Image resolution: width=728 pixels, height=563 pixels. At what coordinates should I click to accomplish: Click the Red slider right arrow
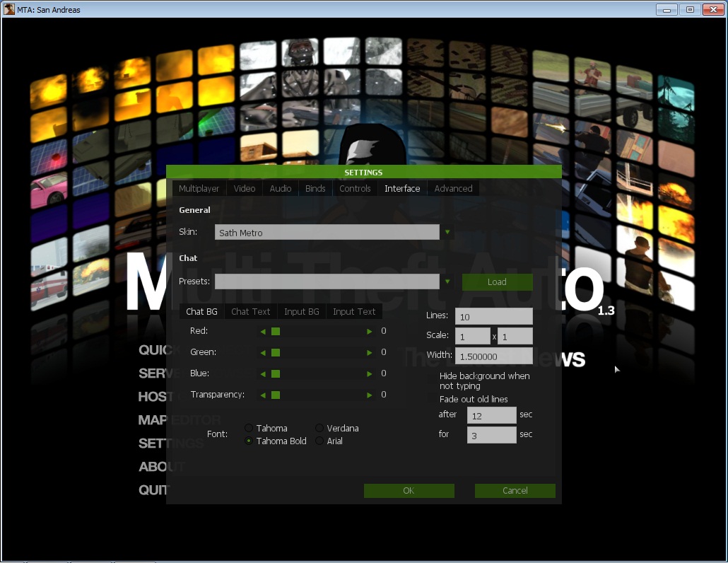(x=370, y=331)
